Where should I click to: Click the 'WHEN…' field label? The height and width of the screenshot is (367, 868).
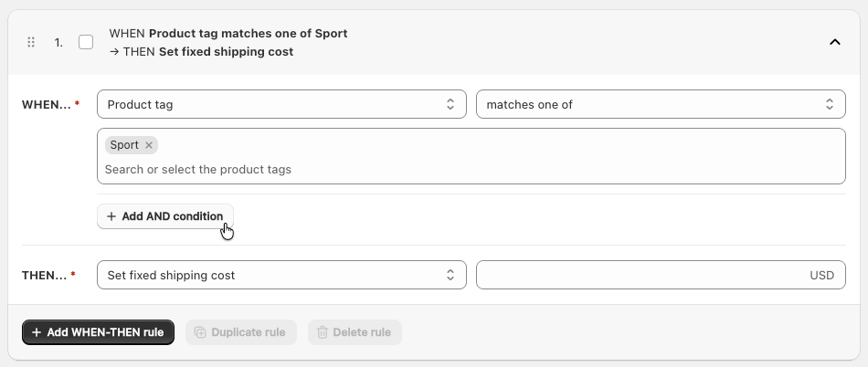47,104
